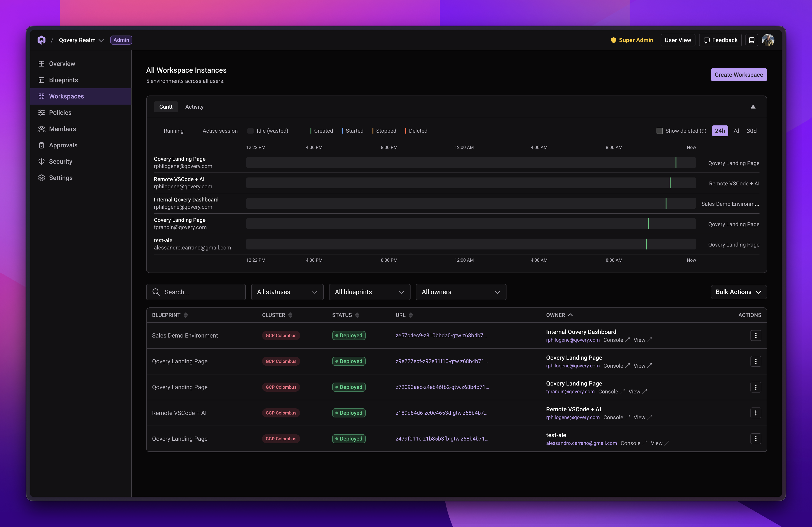Viewport: 812px width, 527px height.
Task: Enable the Show deleted checkbox
Action: (x=659, y=131)
